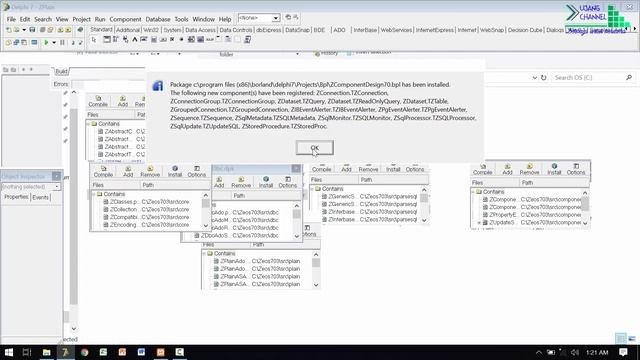Switch to Events tab in Object Inspector
The width and height of the screenshot is (640, 360).
point(40,197)
